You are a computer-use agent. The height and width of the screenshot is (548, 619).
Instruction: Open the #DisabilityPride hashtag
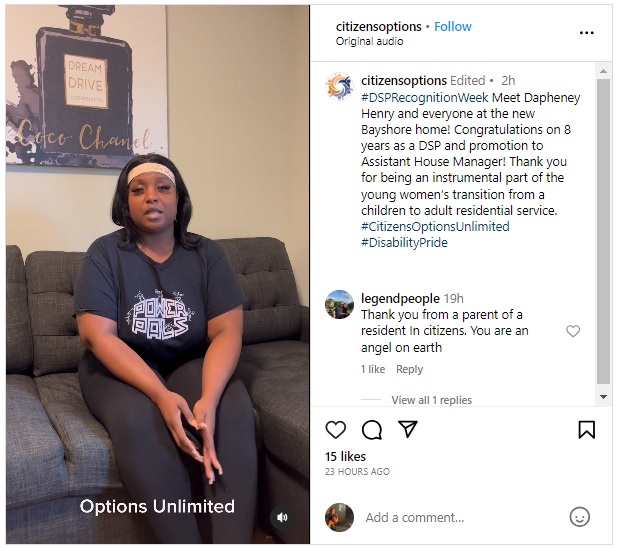click(x=404, y=242)
